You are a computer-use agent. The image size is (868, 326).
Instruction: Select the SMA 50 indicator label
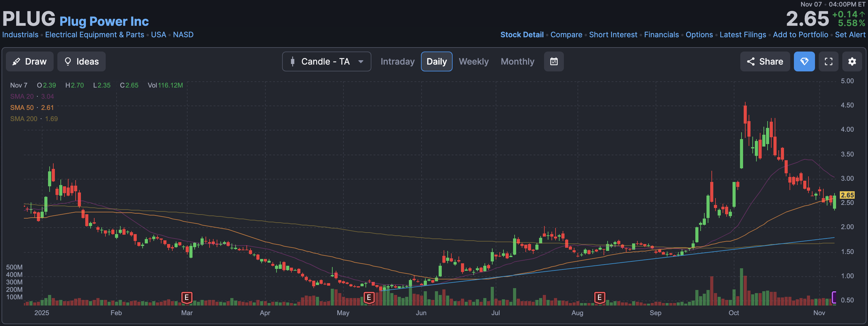[22, 108]
